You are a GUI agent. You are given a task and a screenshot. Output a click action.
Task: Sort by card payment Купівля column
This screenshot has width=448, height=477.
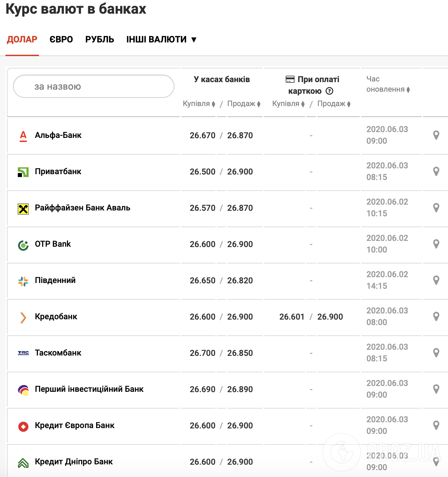point(288,104)
